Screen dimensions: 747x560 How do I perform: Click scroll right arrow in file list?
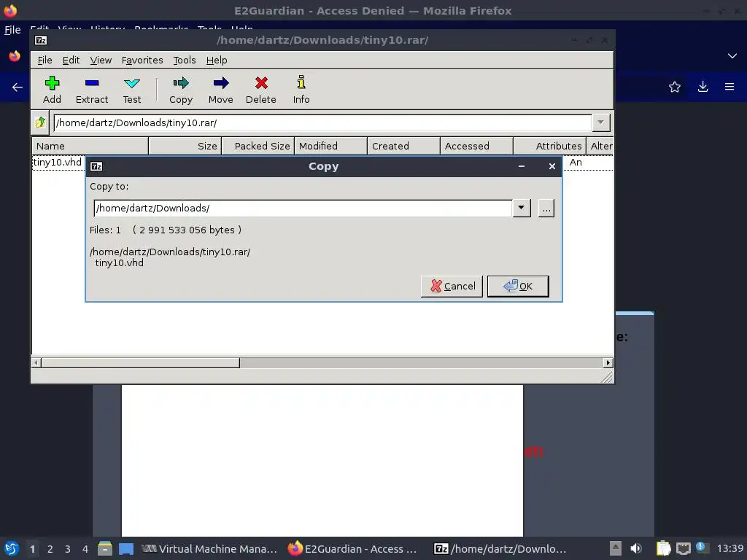(x=608, y=363)
